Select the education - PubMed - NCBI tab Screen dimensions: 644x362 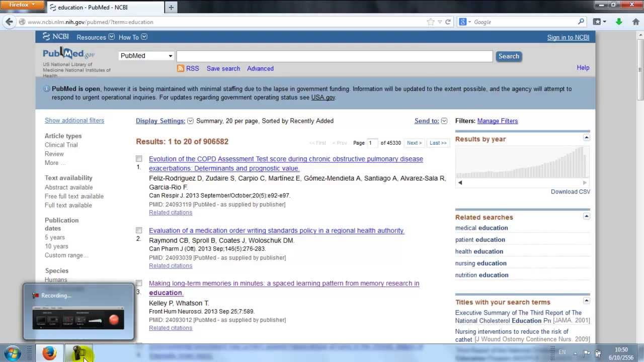[105, 8]
